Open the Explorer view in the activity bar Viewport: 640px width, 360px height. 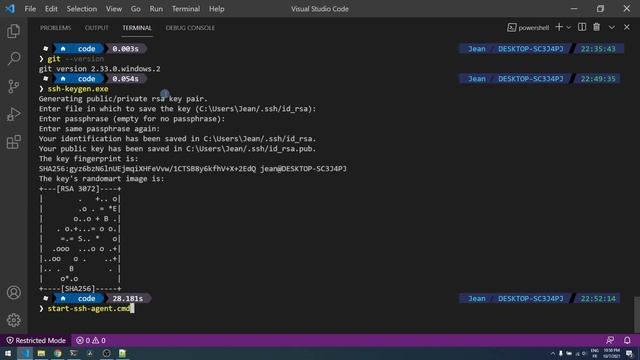[13, 31]
